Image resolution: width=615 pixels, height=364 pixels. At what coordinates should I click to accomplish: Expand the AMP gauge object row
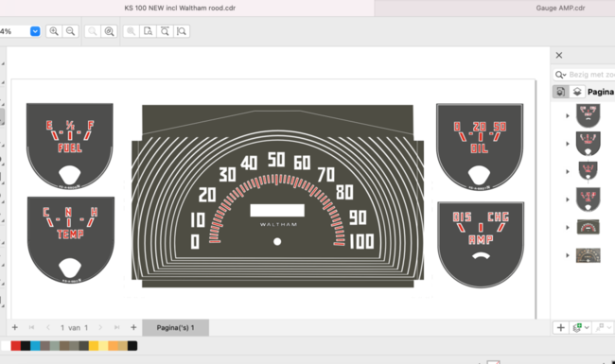(x=568, y=115)
